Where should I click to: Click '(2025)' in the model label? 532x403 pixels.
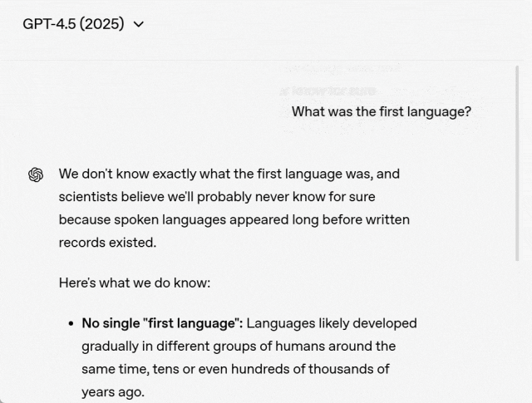coord(101,24)
